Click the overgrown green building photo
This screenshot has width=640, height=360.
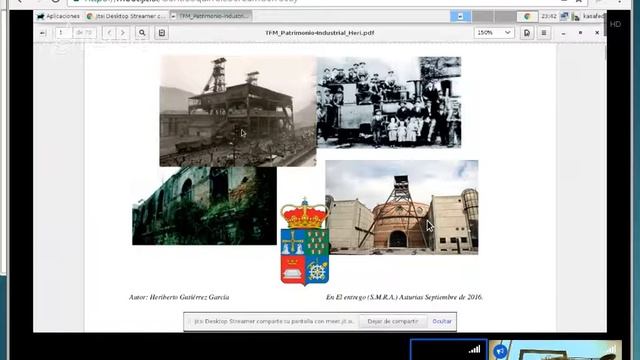204,206
